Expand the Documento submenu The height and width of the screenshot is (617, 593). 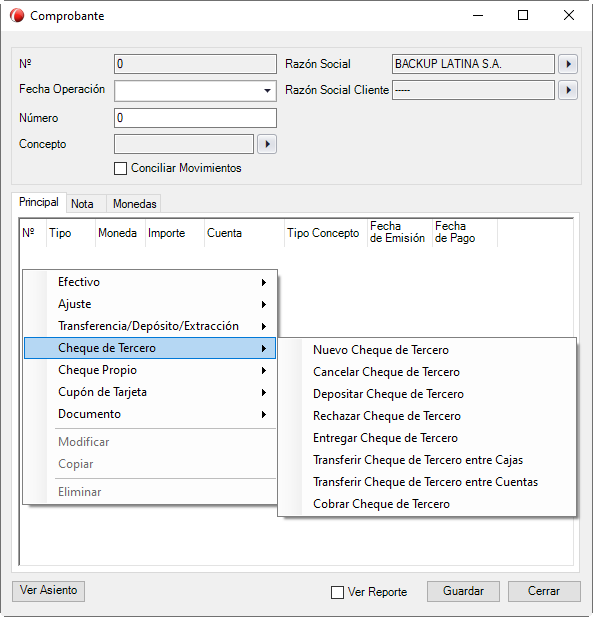(150, 414)
